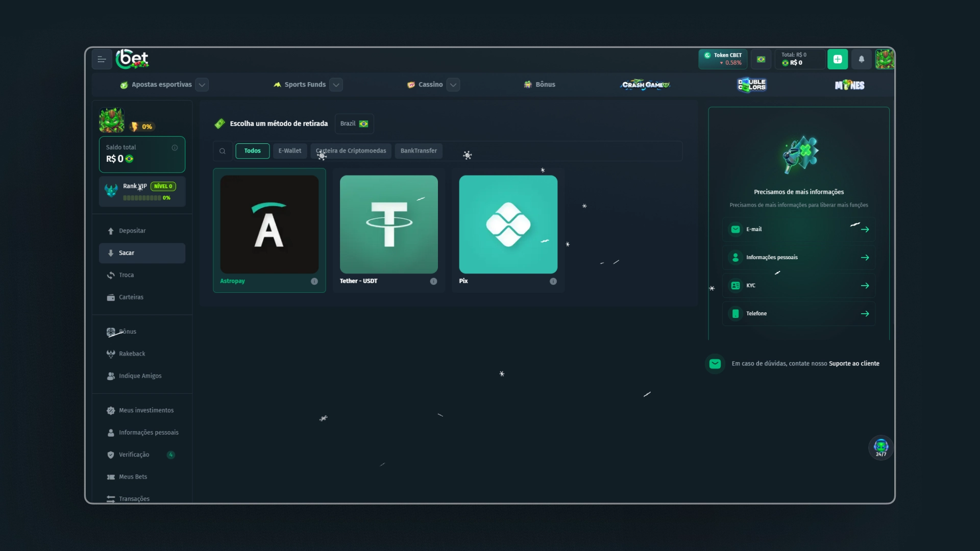This screenshot has width=980, height=551.
Task: Choose the Tether - USDT withdrawal method
Action: click(x=388, y=224)
